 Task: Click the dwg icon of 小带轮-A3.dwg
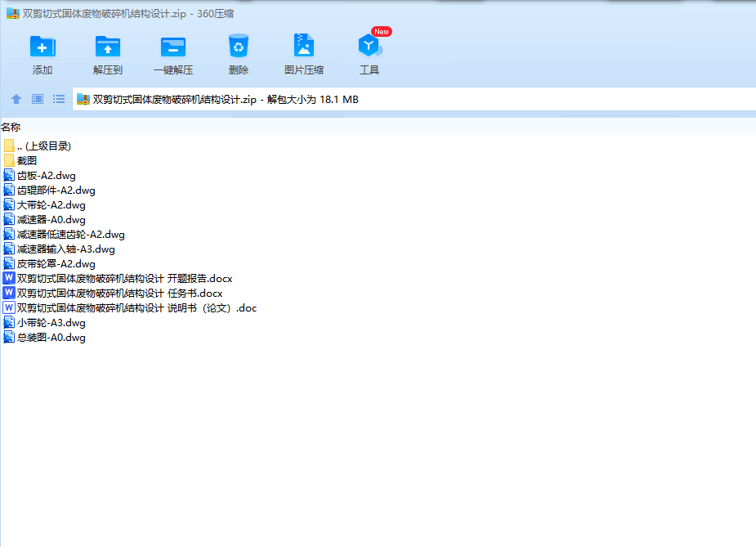tap(9, 322)
